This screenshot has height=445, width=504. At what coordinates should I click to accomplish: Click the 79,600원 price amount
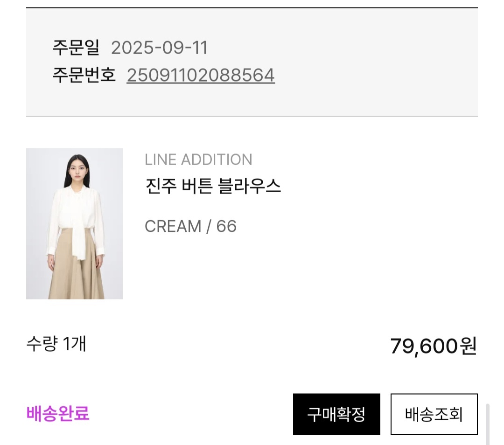pos(433,346)
